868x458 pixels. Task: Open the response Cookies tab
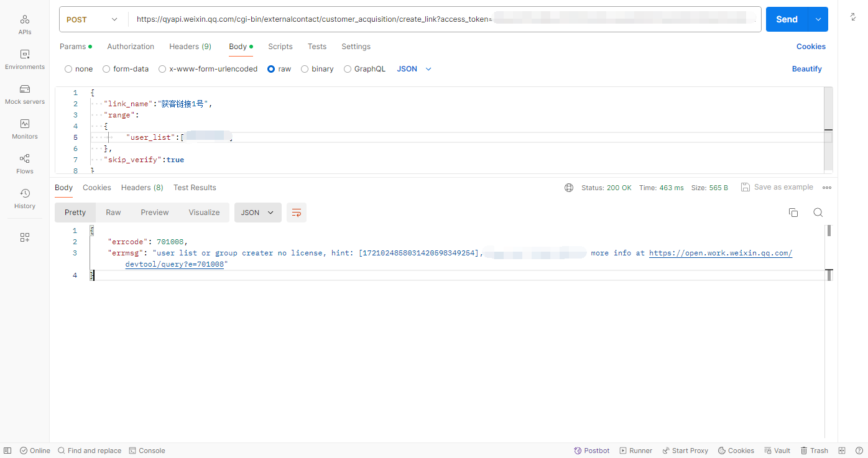(x=97, y=188)
